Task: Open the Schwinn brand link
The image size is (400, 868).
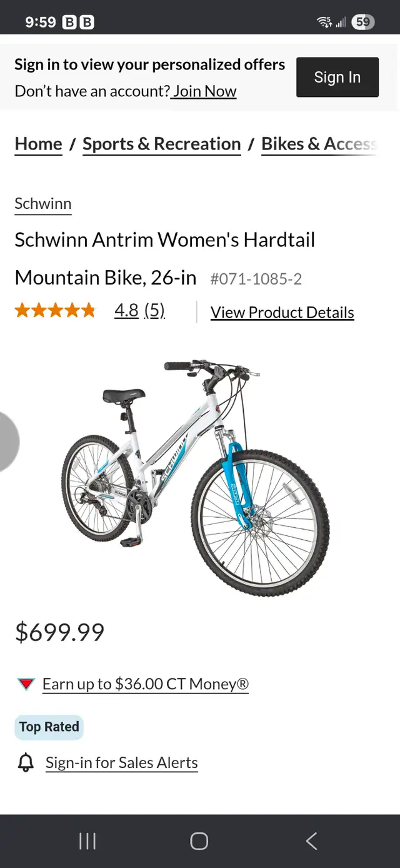Action: 43,204
